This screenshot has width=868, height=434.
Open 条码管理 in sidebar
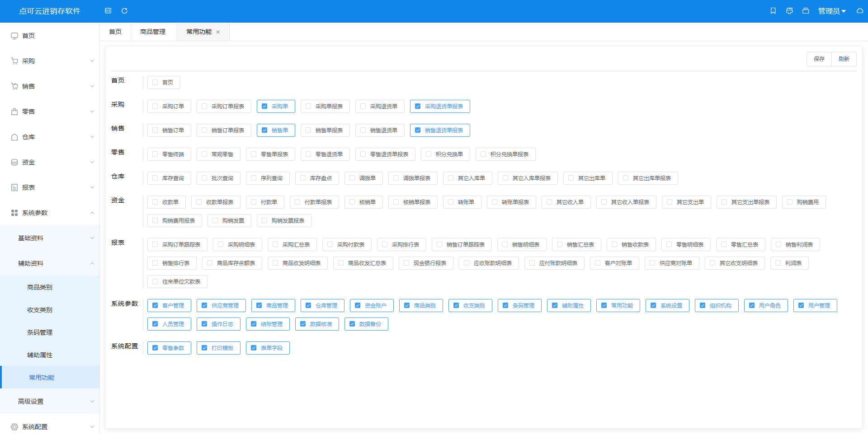(x=50, y=332)
